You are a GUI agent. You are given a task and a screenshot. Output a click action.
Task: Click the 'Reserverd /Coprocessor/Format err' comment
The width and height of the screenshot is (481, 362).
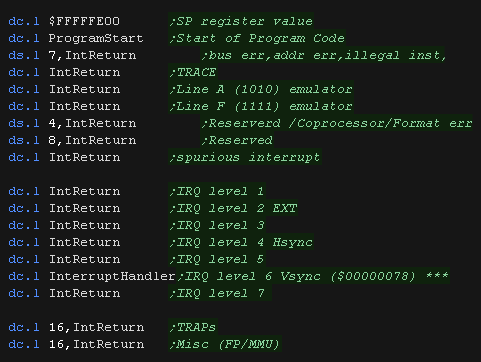337,123
